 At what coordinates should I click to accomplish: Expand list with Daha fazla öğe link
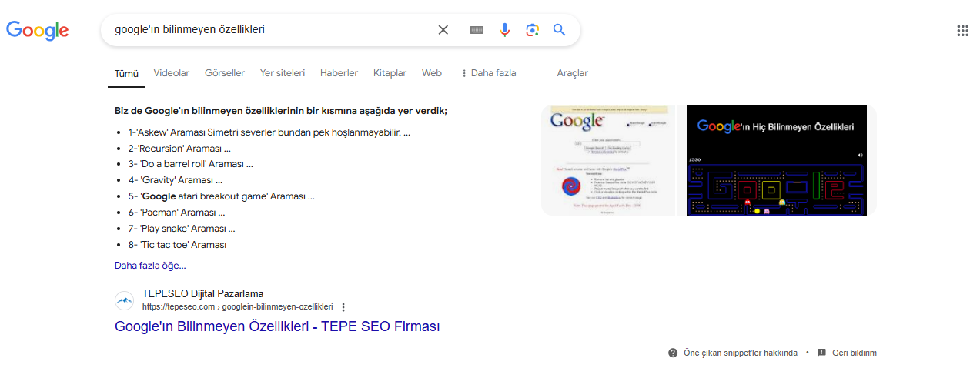[x=150, y=266]
